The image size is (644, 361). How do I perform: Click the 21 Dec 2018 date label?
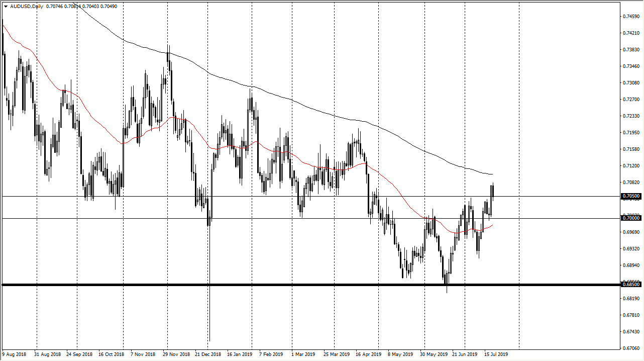pyautogui.click(x=207, y=354)
